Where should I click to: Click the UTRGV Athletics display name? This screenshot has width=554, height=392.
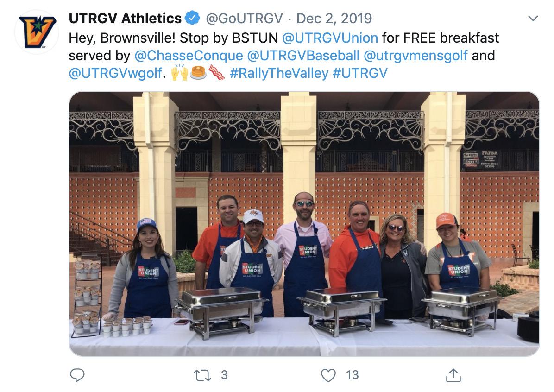tap(125, 18)
